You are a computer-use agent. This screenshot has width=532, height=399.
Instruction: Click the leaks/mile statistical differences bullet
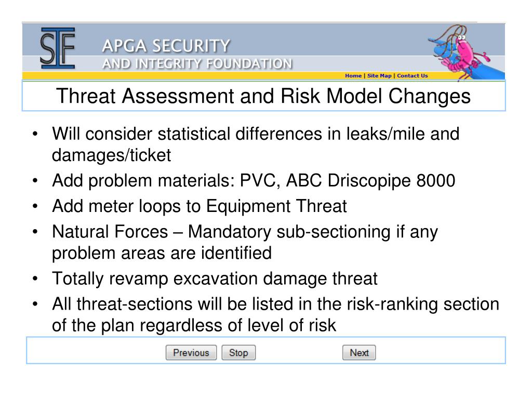256,144
